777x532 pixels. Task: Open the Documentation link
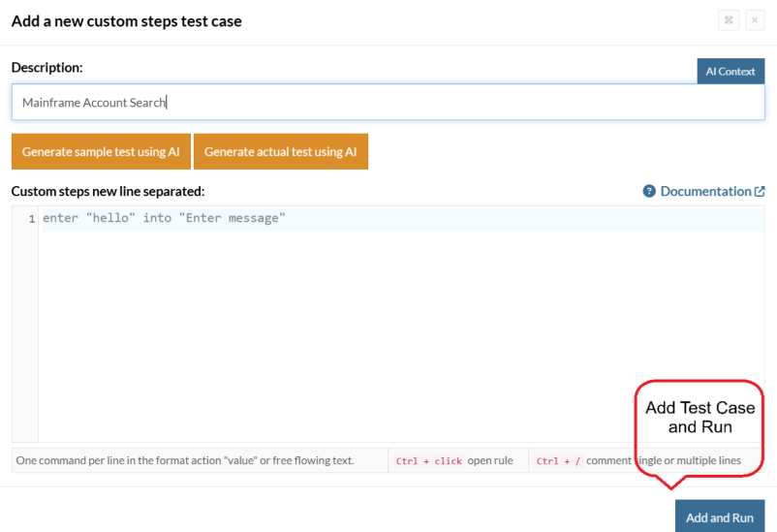tap(705, 192)
